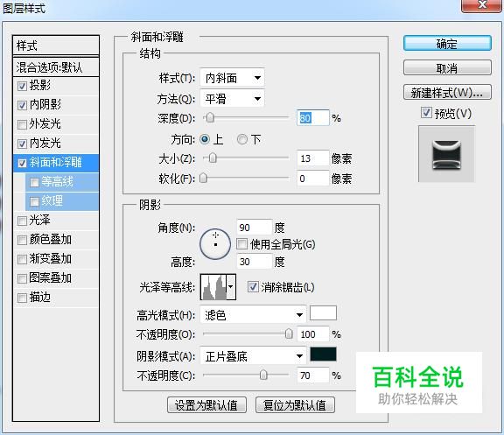Check the 光泽 satin checkbox
The image size is (504, 435).
point(22,221)
